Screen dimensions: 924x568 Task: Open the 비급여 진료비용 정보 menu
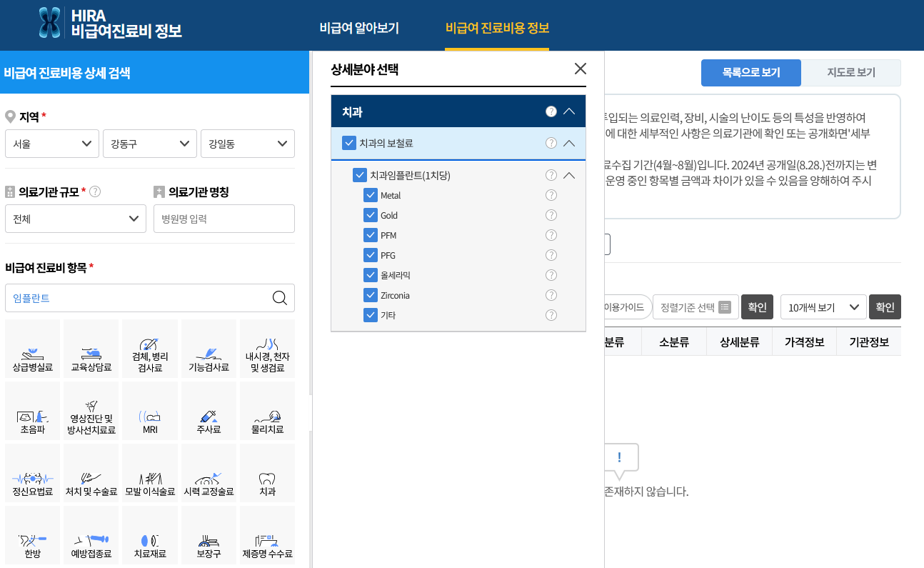pyautogui.click(x=497, y=29)
